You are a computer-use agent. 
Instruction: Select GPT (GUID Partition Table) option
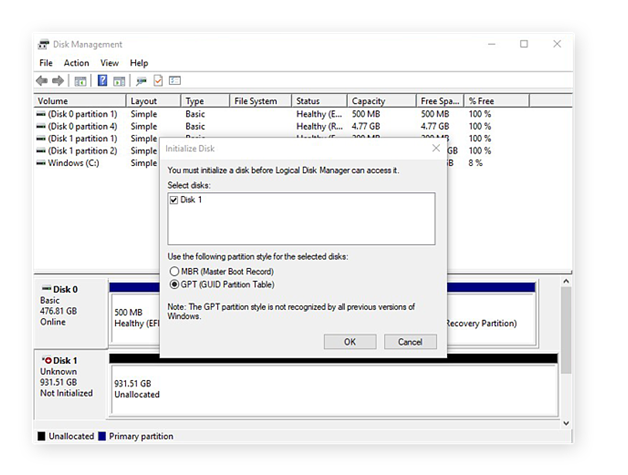tap(175, 284)
